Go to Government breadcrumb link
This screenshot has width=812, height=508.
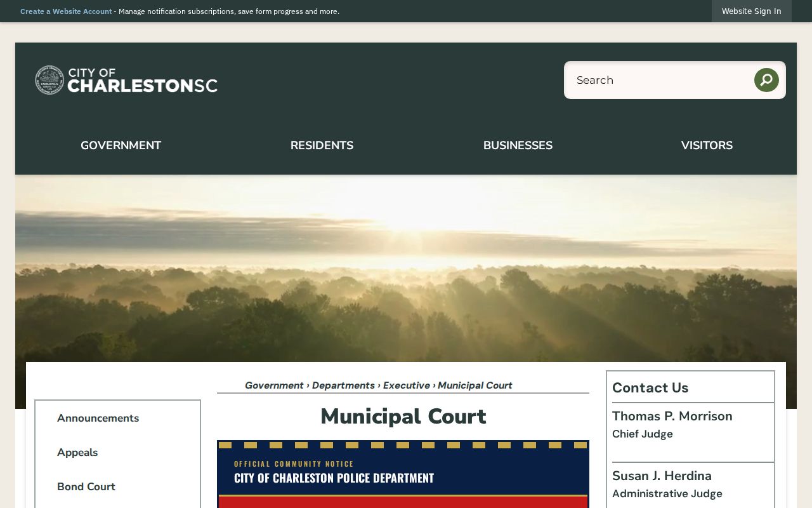point(274,385)
